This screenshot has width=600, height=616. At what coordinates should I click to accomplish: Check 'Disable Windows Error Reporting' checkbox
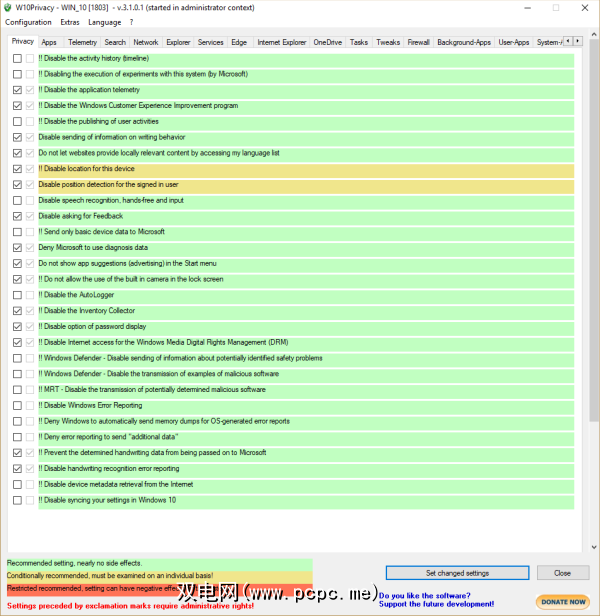pos(17,405)
